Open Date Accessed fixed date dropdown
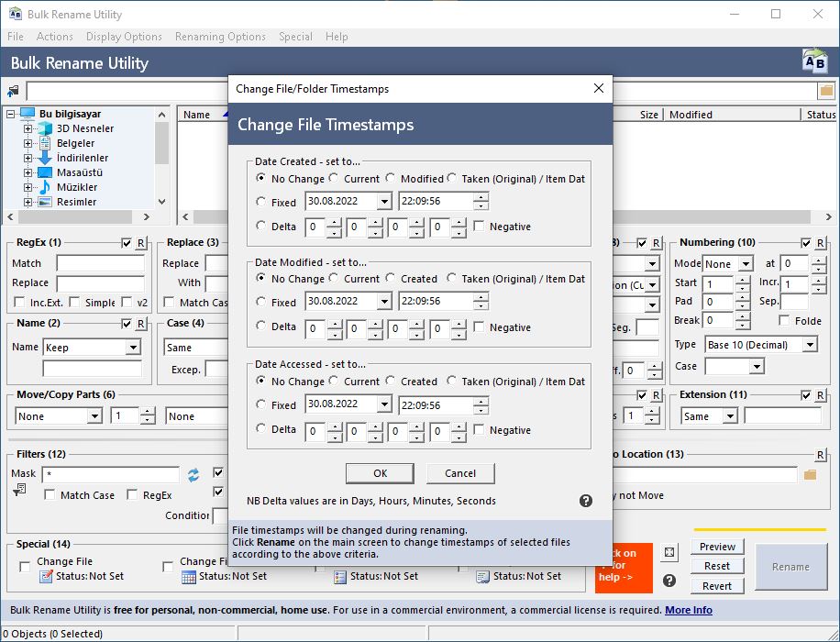Image resolution: width=840 pixels, height=642 pixels. pos(384,404)
